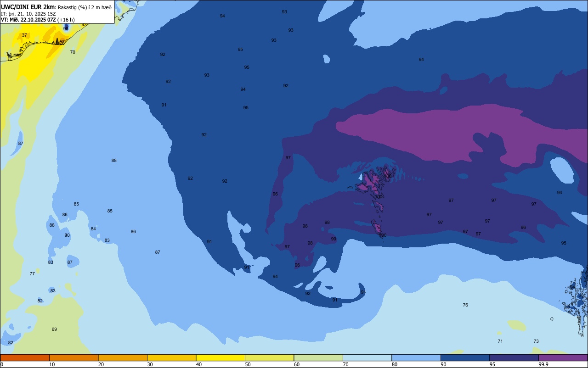This screenshot has height=368, width=588.
Task: Click the 90–95 medium blue legend swatch
Action: tap(465, 357)
